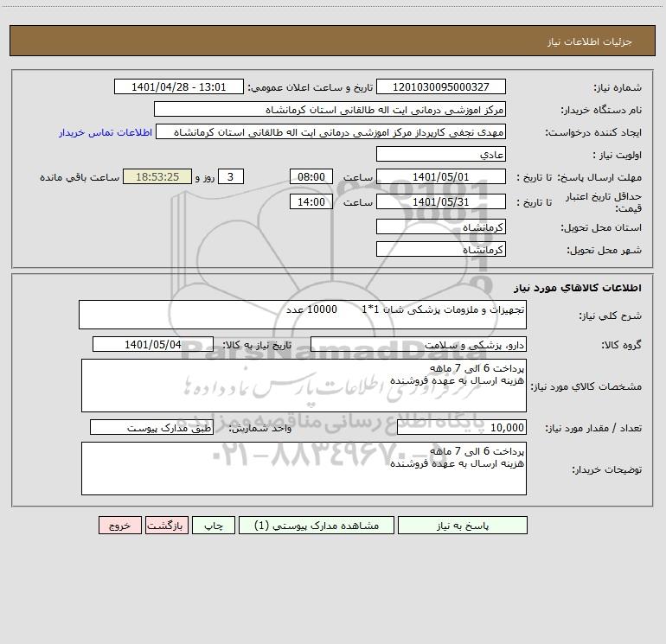Click the چاپ print button
The height and width of the screenshot is (644, 666).
(x=214, y=526)
